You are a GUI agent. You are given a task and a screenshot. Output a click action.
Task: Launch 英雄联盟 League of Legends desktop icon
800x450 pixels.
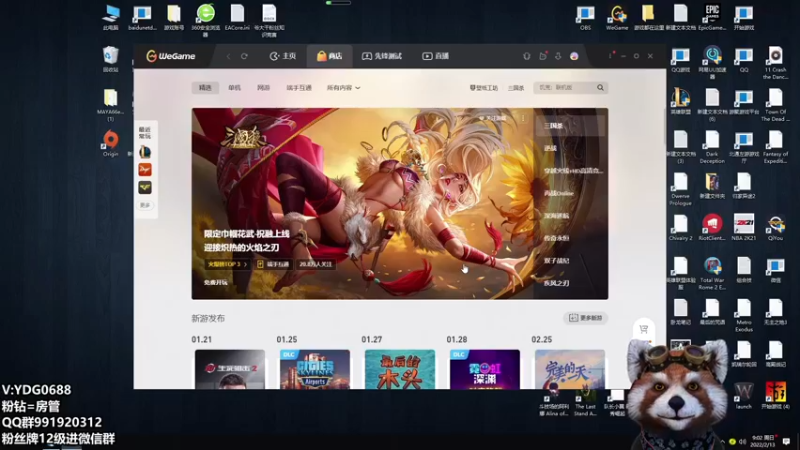[x=681, y=101]
